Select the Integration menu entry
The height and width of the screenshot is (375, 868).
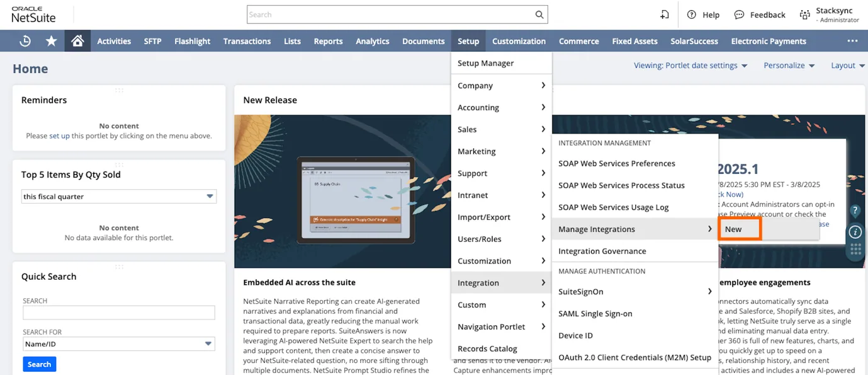click(x=501, y=283)
